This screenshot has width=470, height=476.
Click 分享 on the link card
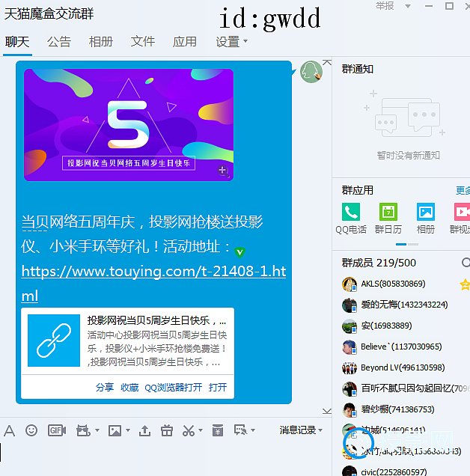pyautogui.click(x=105, y=388)
